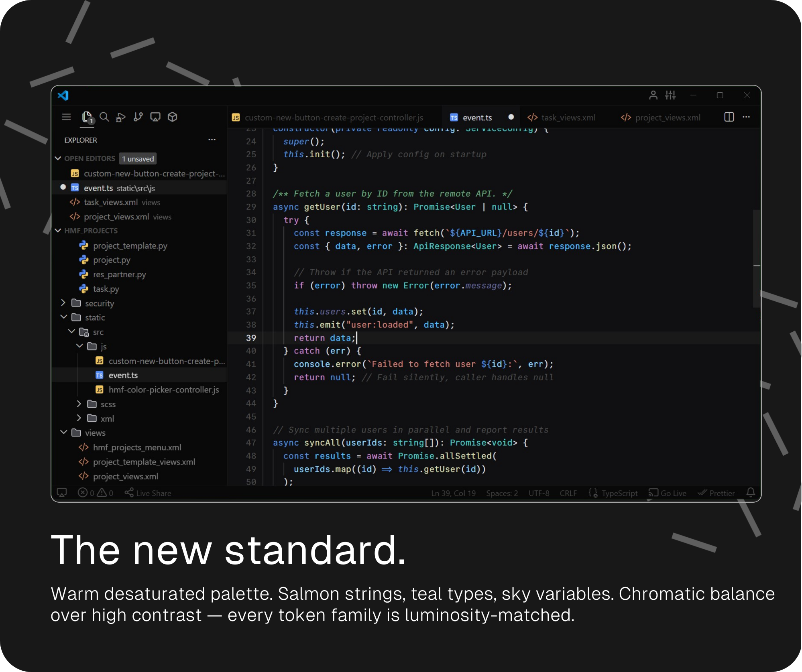Change the TypeScript language mode
Viewport: 802px width, 672px height.
tap(619, 493)
